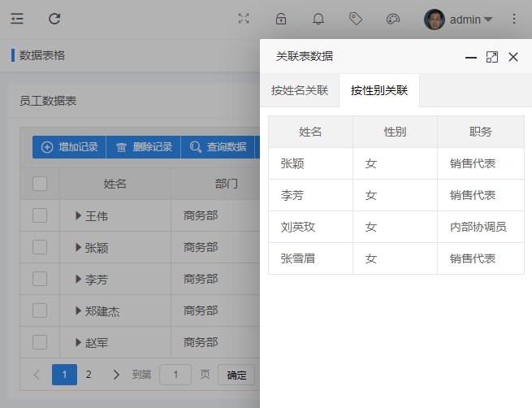Open the theme palette icon
Screen dimensions: 532x408
393,19
